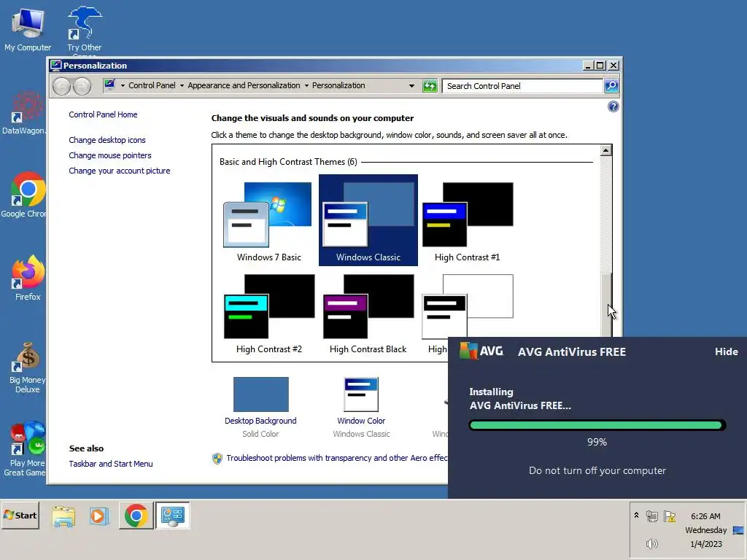The height and width of the screenshot is (560, 747).
Task: Click the show desktop icon near clock
Action: pyautogui.click(x=738, y=530)
